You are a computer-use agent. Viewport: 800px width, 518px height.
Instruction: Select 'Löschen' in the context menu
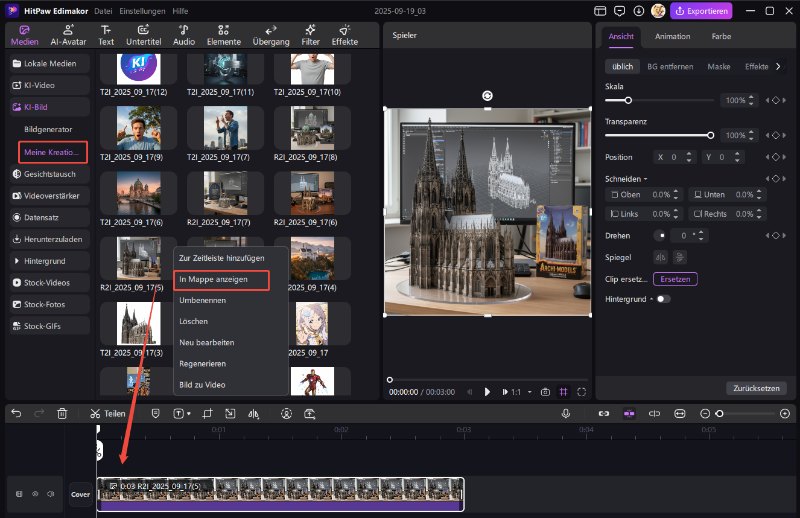click(193, 321)
